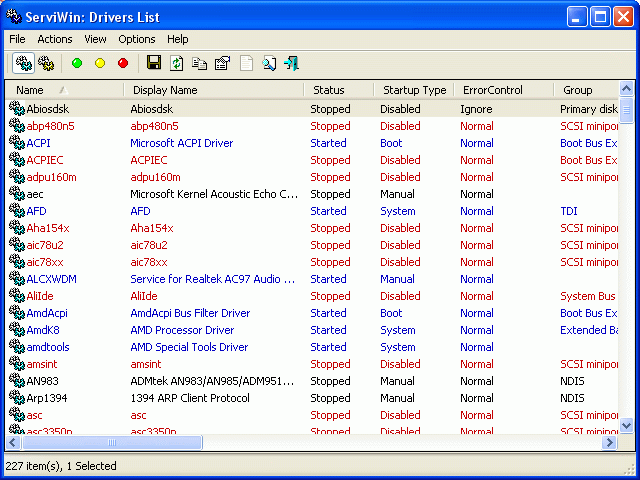Viewport: 640px width, 480px height.
Task: Select 'AmdAcpi Bus Filter Driver' cell
Action: click(190, 313)
